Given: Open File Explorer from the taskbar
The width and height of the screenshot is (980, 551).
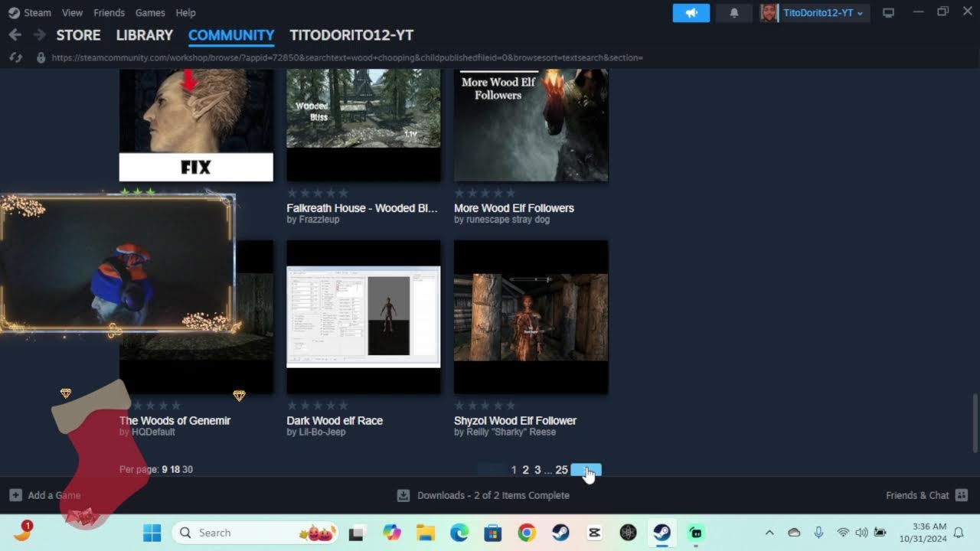Looking at the screenshot, I should [x=426, y=533].
